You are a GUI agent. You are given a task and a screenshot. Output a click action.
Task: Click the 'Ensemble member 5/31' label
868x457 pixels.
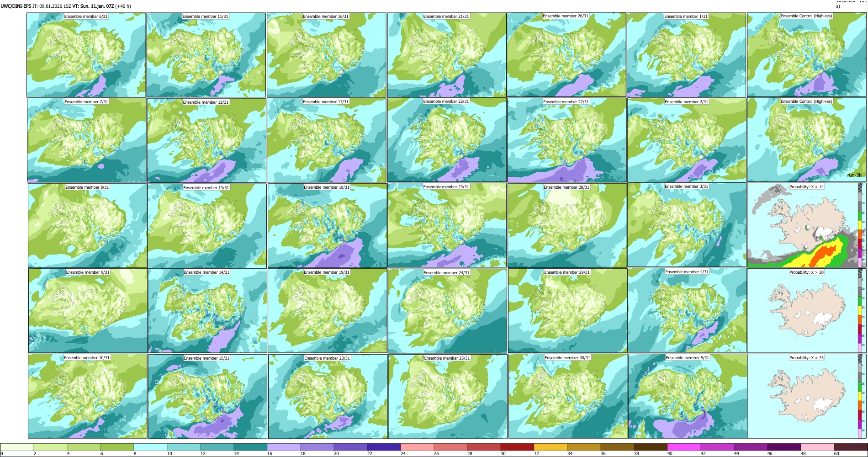(x=687, y=358)
